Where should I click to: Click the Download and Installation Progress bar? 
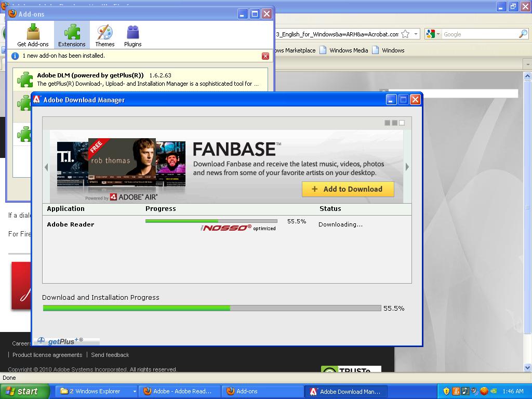pos(212,308)
